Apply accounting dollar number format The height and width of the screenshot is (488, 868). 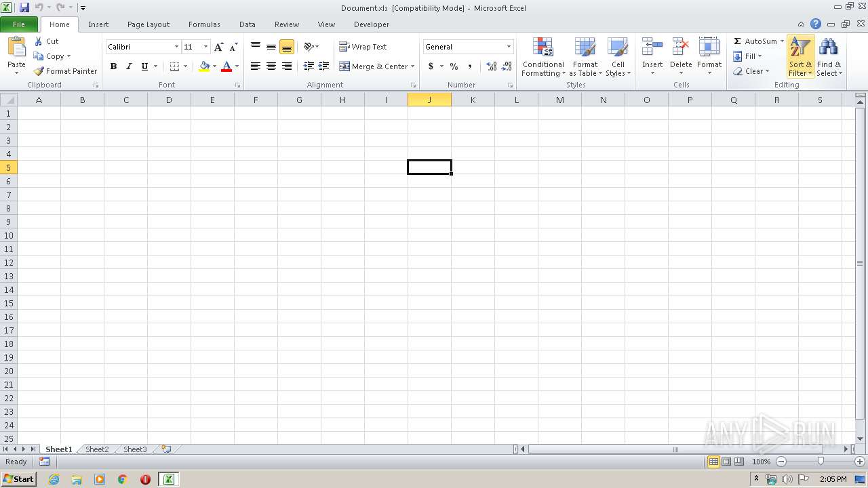(x=431, y=66)
